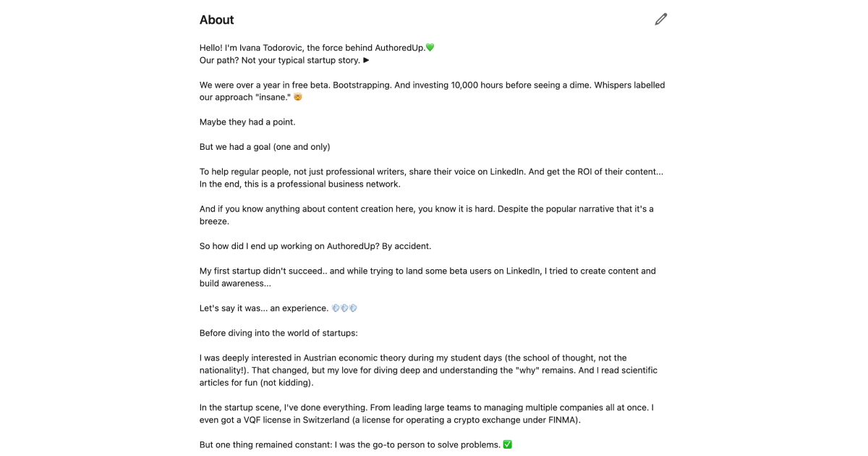Click the pencil edit icon

[x=660, y=19]
